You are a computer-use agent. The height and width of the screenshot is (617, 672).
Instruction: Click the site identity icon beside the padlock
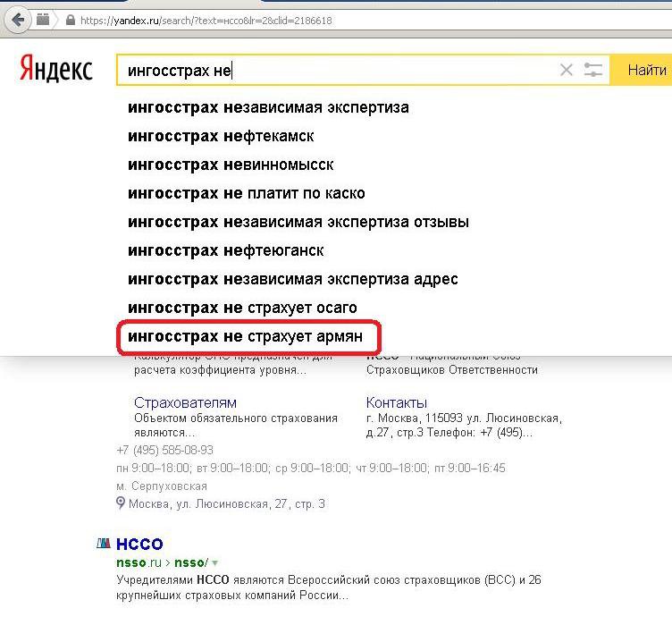tap(43, 19)
